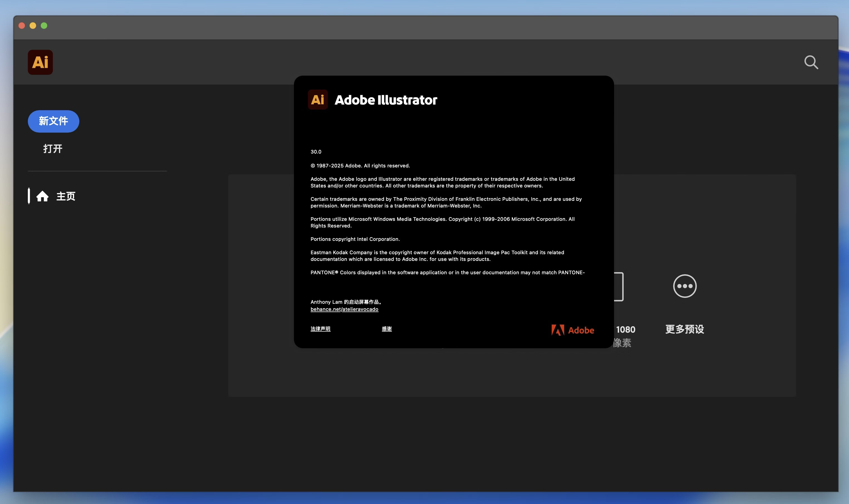Click the green full-screen traffic light button
Screen dimensions: 849x504
pos(44,26)
